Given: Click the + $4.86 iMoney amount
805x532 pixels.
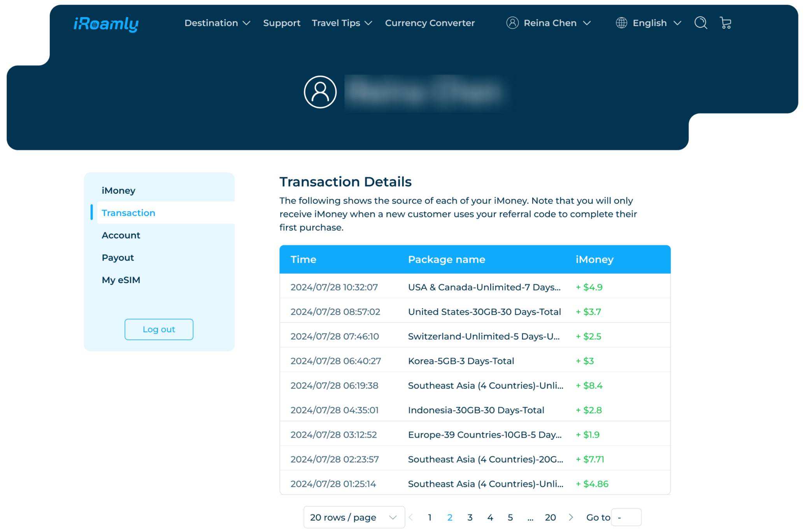Looking at the screenshot, I should click(x=592, y=484).
